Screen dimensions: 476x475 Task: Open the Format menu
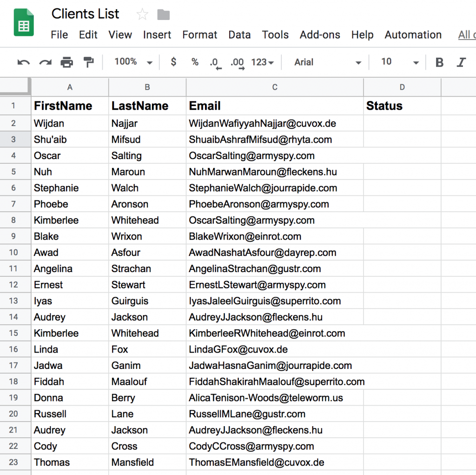[200, 34]
